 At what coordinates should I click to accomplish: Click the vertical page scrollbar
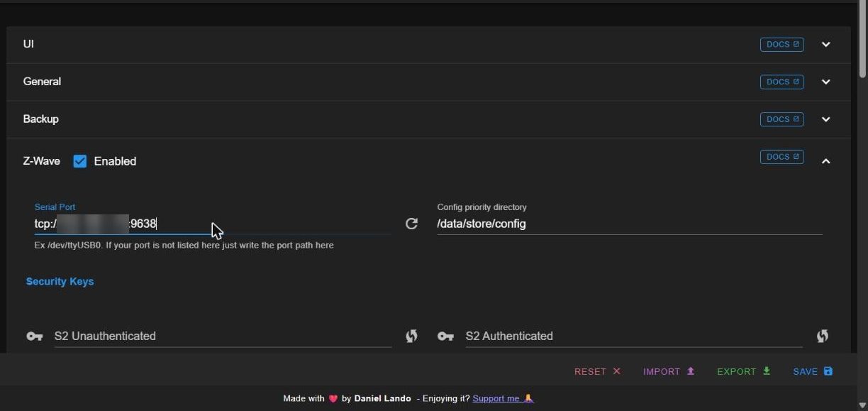tap(862, 39)
